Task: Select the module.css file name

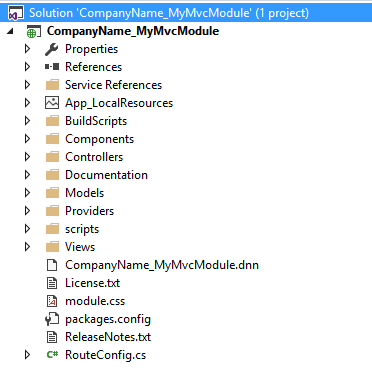Action: click(x=95, y=301)
